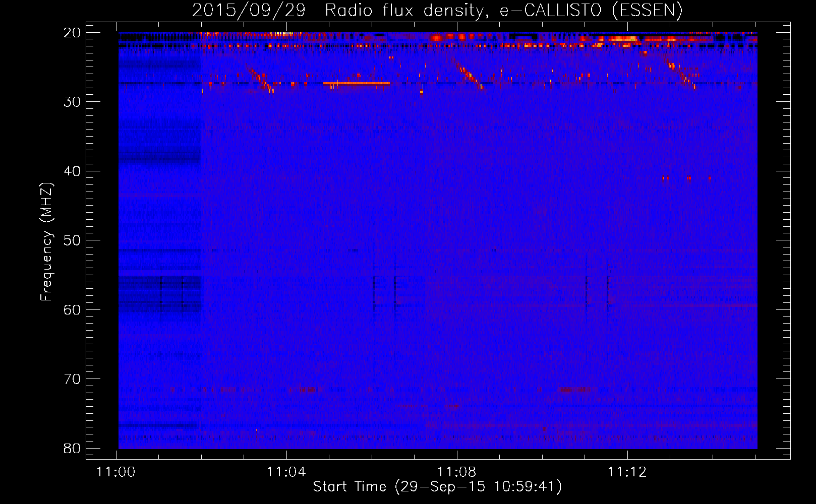Click the '20' frequency tick label
The width and height of the screenshot is (816, 504).
click(x=73, y=33)
